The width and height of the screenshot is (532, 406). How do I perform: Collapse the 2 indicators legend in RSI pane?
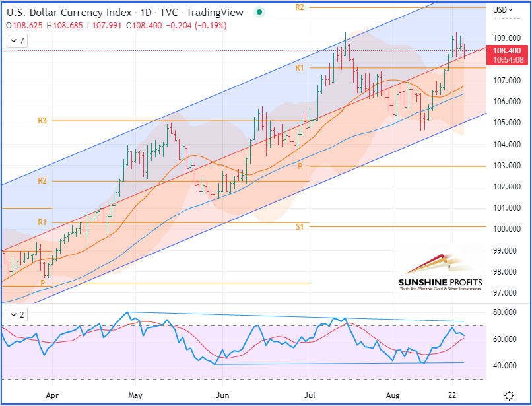[x=17, y=315]
